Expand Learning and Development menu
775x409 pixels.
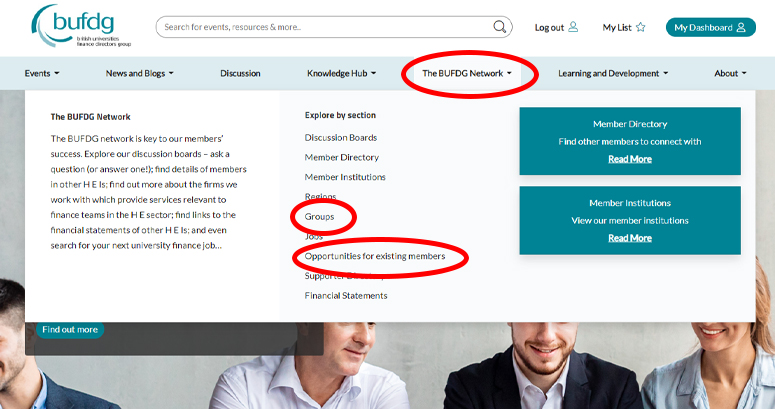(613, 73)
